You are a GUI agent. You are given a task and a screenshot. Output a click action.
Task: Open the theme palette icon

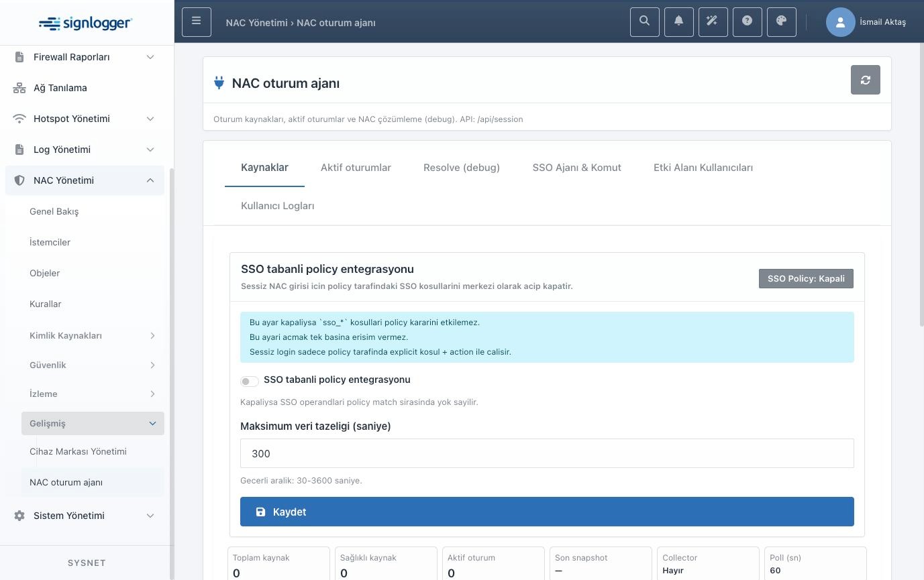tap(782, 22)
